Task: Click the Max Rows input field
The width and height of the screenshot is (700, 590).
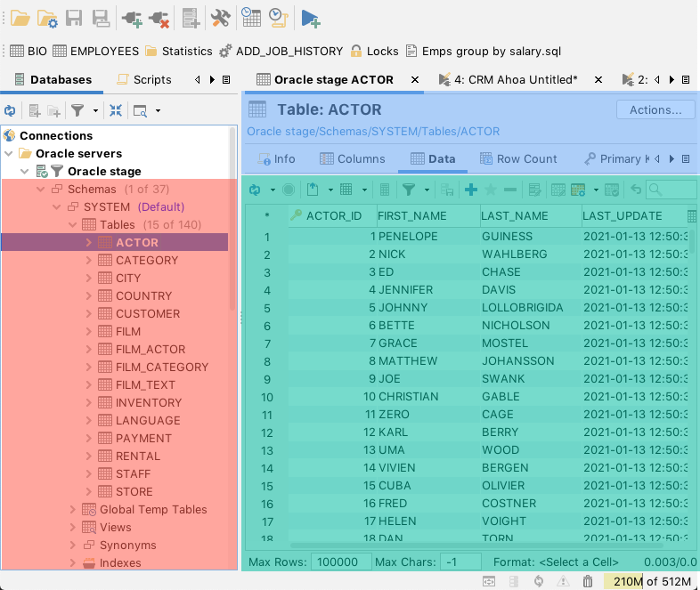Action: (x=339, y=562)
